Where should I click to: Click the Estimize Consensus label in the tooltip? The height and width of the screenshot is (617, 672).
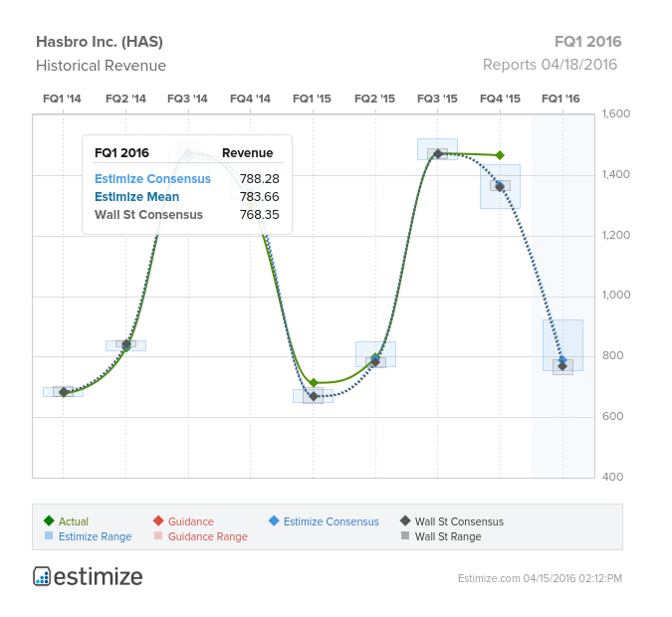152,179
